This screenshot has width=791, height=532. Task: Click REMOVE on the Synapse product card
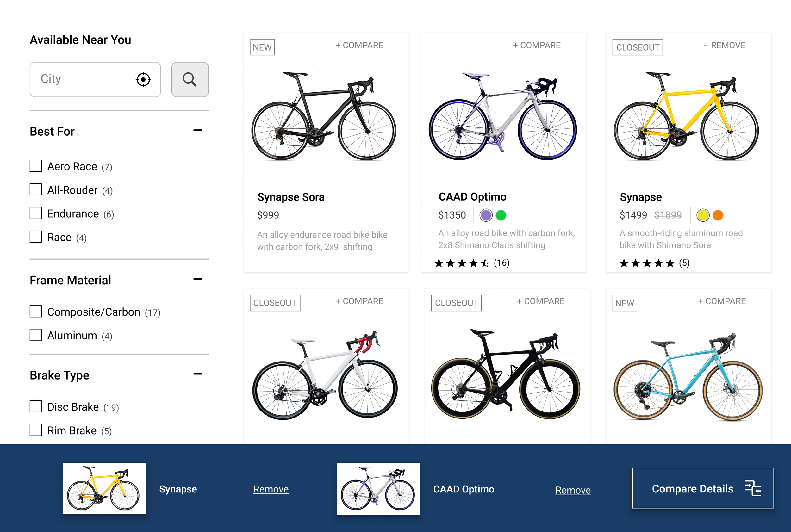click(x=725, y=46)
